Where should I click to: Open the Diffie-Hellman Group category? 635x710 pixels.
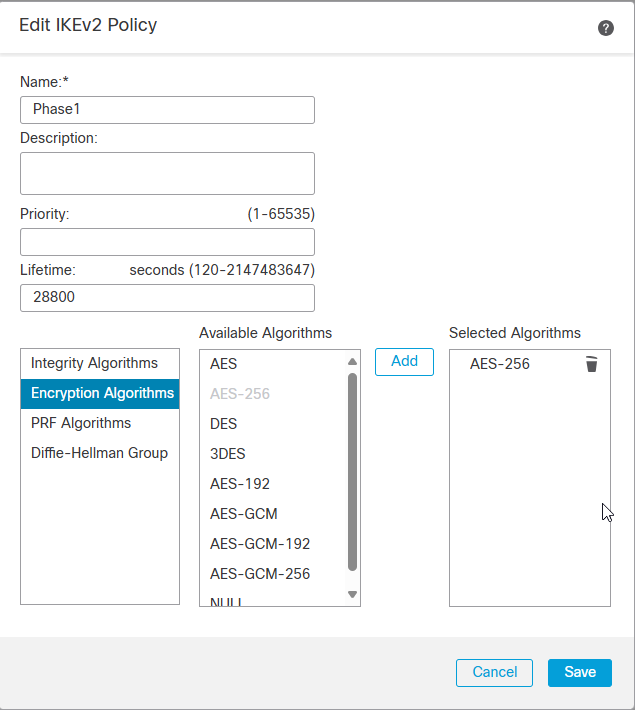pyautogui.click(x=99, y=453)
